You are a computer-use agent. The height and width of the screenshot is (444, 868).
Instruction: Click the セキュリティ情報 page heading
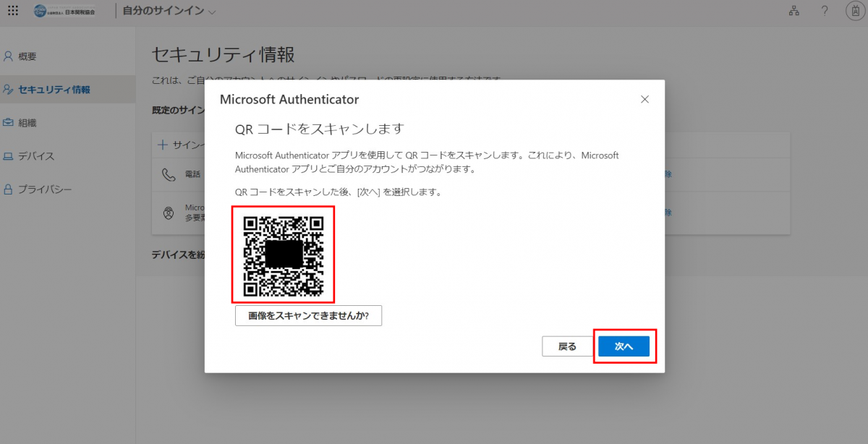tap(223, 55)
